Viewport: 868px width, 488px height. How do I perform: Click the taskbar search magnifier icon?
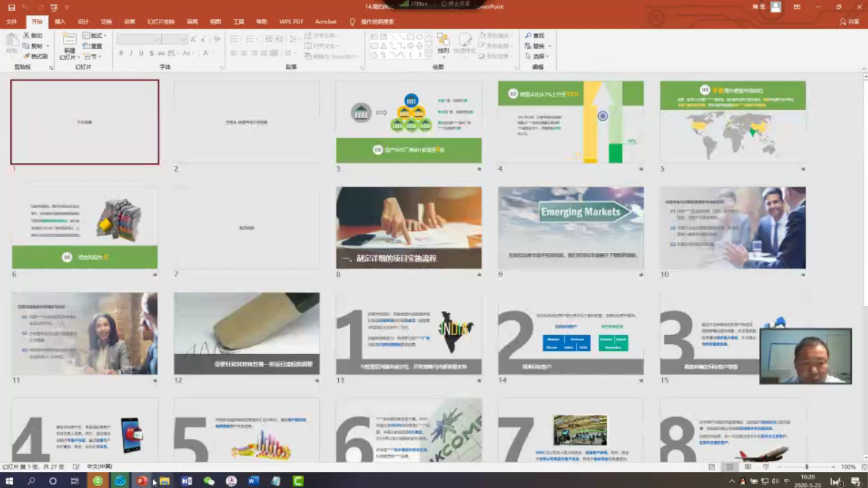point(31,481)
